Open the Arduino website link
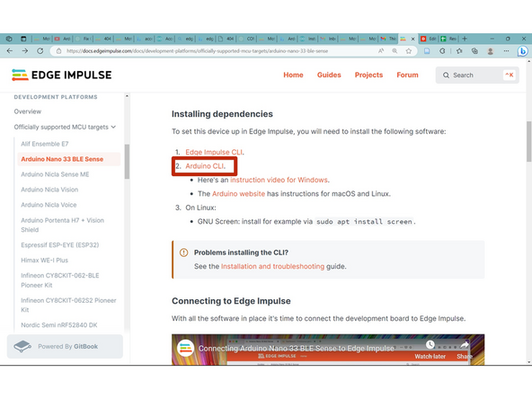Image resolution: width=532 pixels, height=399 pixels. 238,194
